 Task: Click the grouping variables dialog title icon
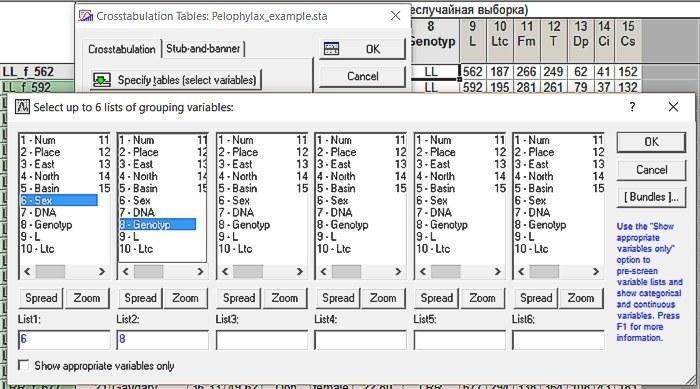pyautogui.click(x=22, y=107)
